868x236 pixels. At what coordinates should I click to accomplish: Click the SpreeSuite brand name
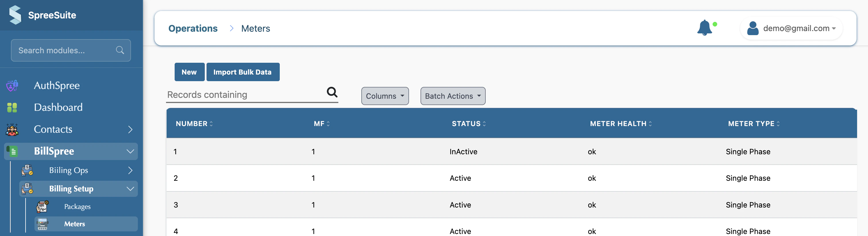click(52, 15)
